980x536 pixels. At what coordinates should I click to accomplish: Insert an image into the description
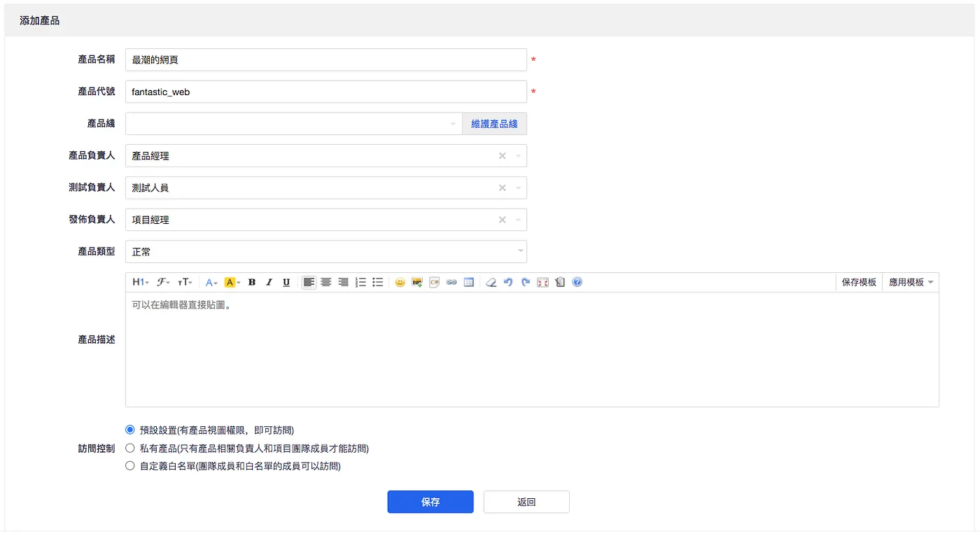coord(417,283)
